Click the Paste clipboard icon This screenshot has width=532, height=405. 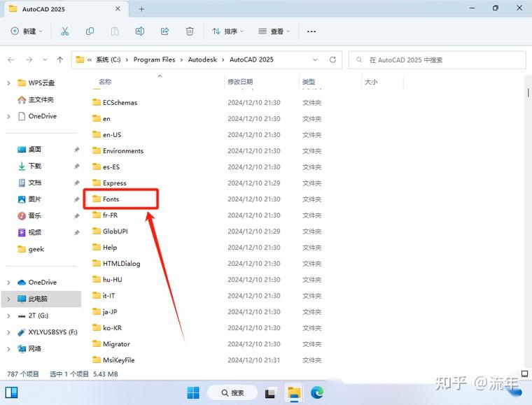[x=115, y=31]
